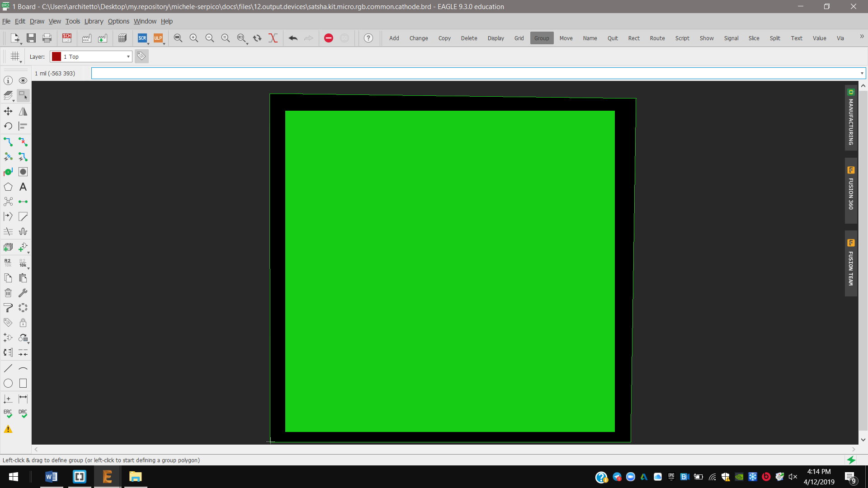Click the Route text button
This screenshot has height=488, width=868.
point(657,38)
